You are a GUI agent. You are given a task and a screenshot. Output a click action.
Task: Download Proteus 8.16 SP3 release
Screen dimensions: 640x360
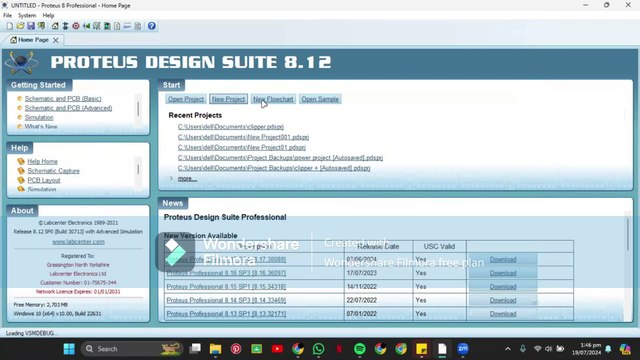(x=503, y=273)
